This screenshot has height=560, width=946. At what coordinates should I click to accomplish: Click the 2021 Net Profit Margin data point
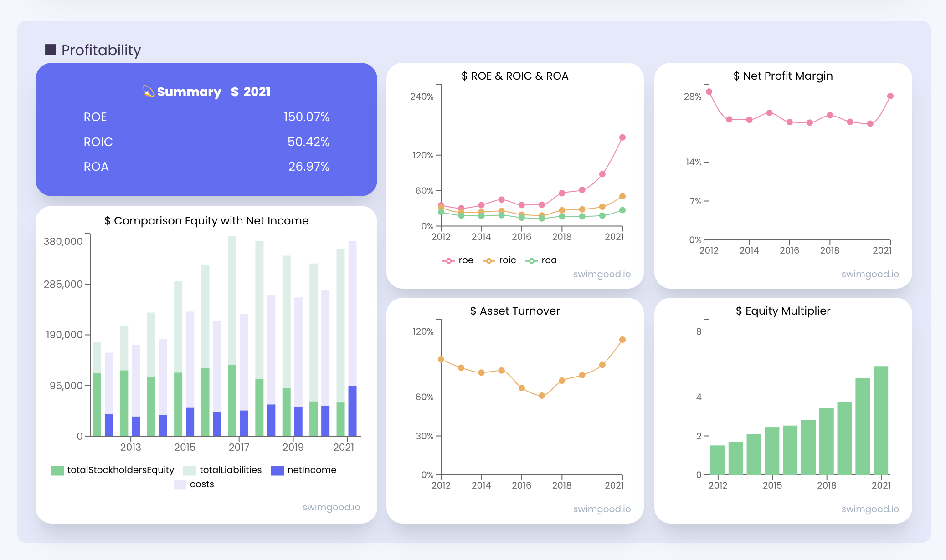890,96
